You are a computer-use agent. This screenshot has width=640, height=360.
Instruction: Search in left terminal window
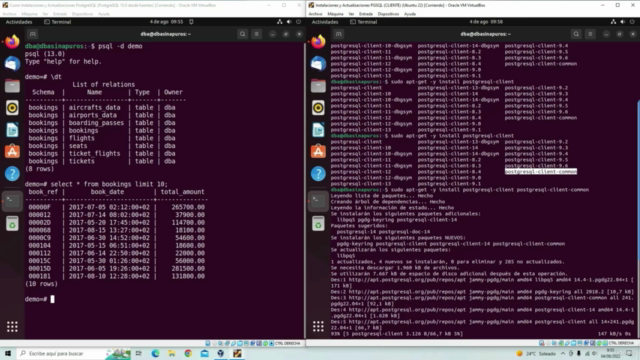(242, 34)
